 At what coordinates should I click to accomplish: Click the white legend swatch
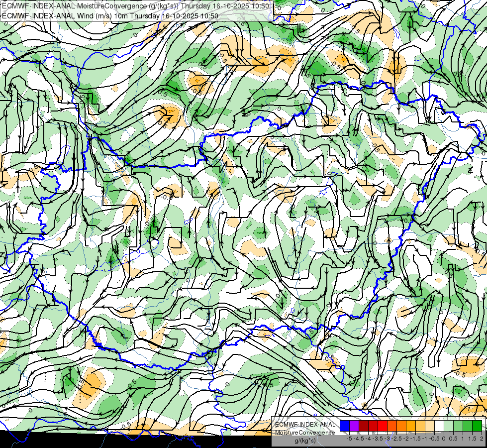pos(439,426)
